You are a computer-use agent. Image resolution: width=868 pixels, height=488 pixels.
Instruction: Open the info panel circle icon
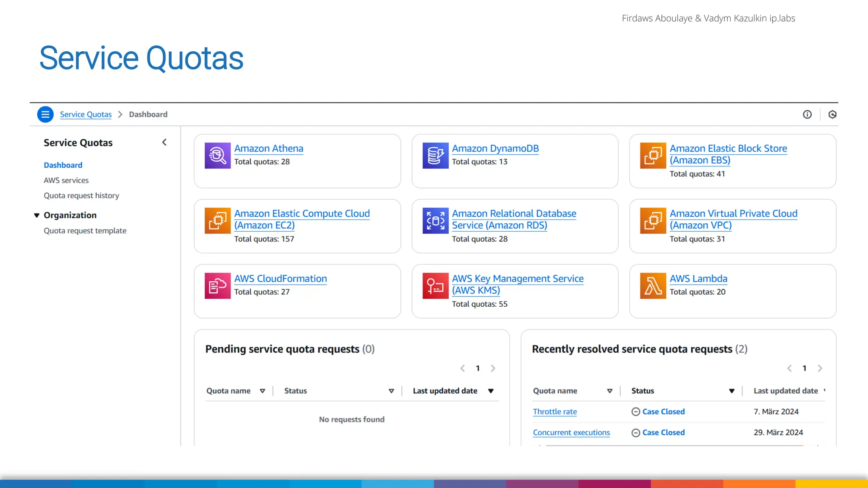click(x=807, y=114)
